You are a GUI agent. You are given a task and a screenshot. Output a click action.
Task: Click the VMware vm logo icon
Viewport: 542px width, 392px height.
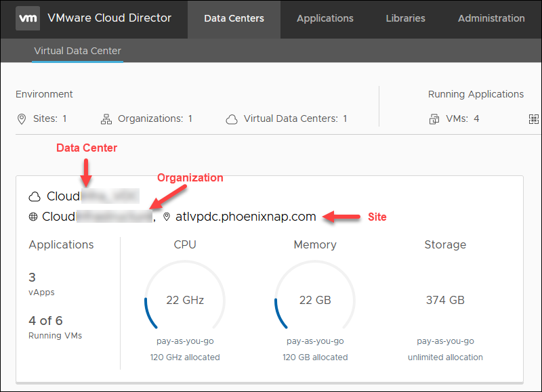tap(28, 18)
